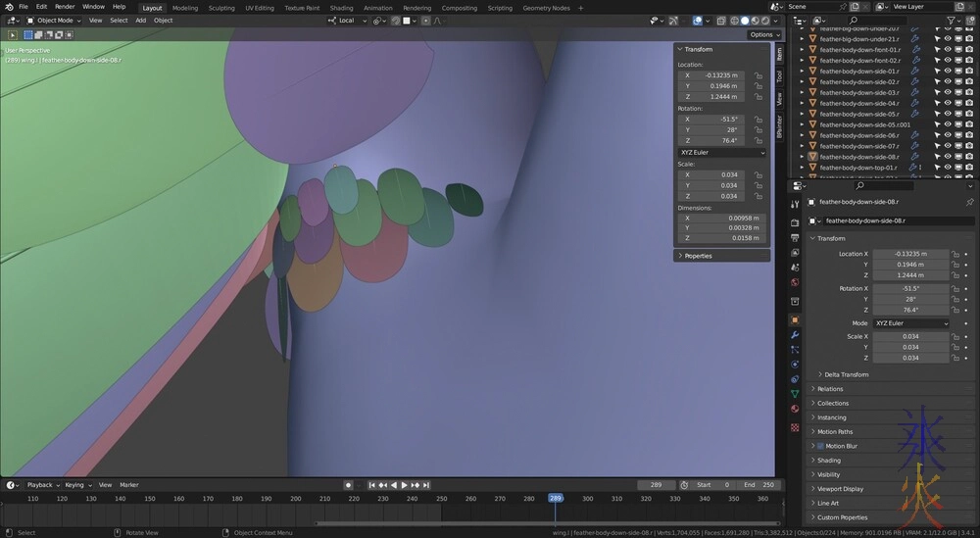The image size is (980, 538).
Task: Jump to the timeline's end frame
Action: point(427,485)
